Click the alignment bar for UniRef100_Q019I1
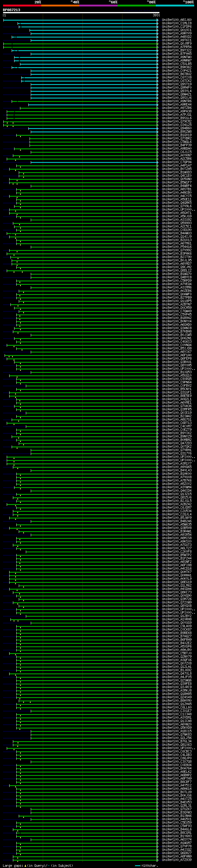The image size is (197, 868). click(94, 30)
